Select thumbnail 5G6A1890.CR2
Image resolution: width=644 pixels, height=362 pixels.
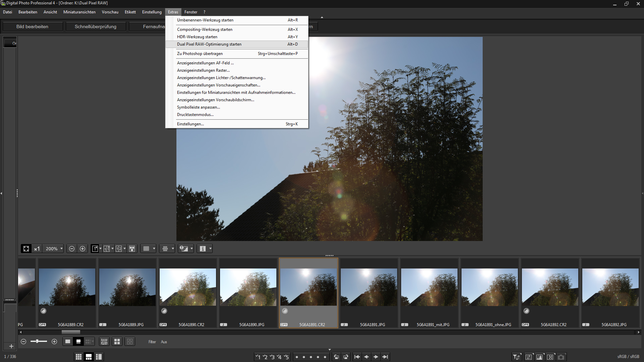pos(188,293)
